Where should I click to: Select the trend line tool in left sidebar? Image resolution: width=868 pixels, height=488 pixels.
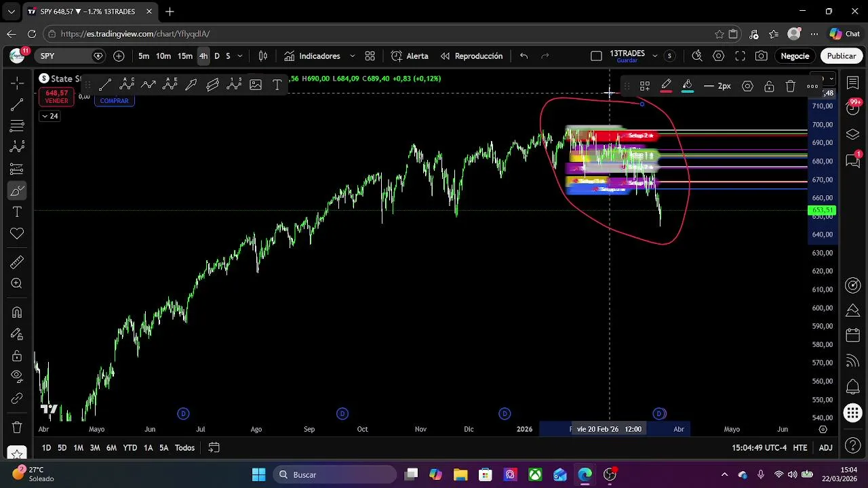[17, 104]
